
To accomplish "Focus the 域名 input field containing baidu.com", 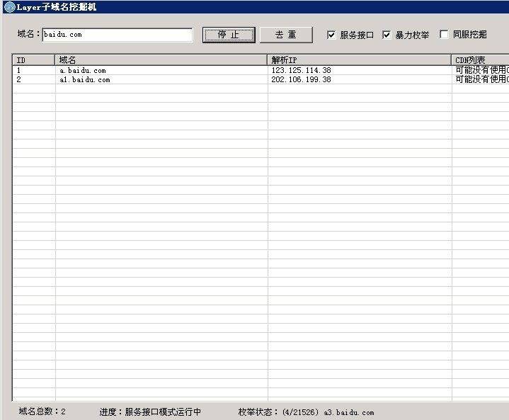I will pos(118,35).
